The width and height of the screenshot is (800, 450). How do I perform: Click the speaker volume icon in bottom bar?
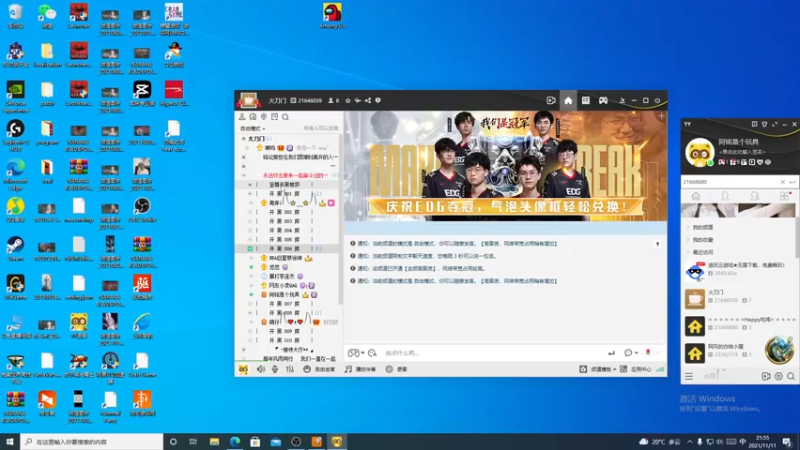pos(261,369)
